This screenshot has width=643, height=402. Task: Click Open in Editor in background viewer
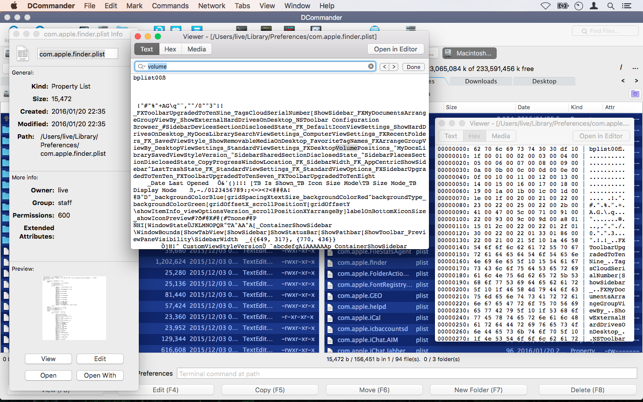(601, 136)
